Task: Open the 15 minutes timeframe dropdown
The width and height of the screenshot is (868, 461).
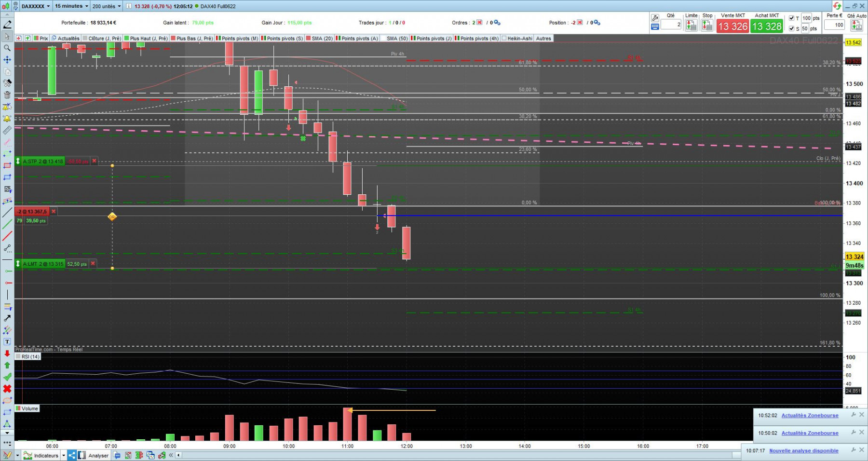Action: 71,6
